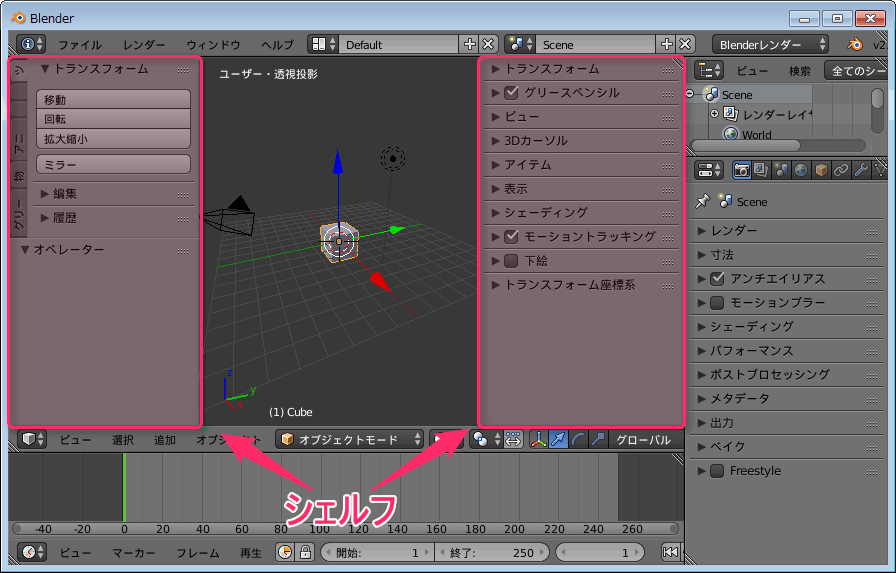Toggle the preview range lock icon
This screenshot has width=896, height=573.
[x=305, y=552]
